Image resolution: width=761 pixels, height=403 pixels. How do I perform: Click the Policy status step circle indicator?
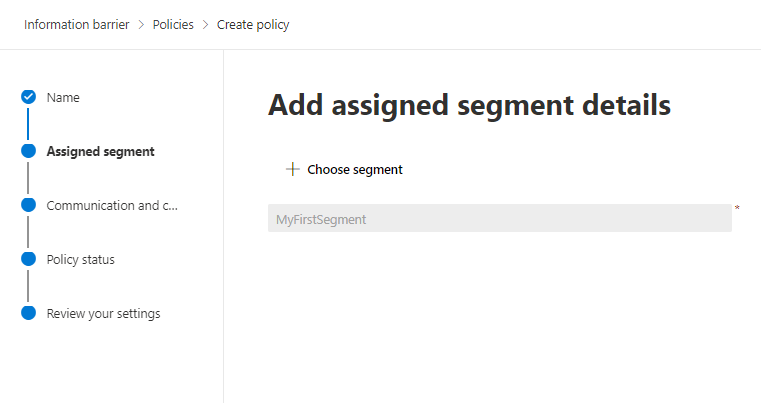[28, 259]
